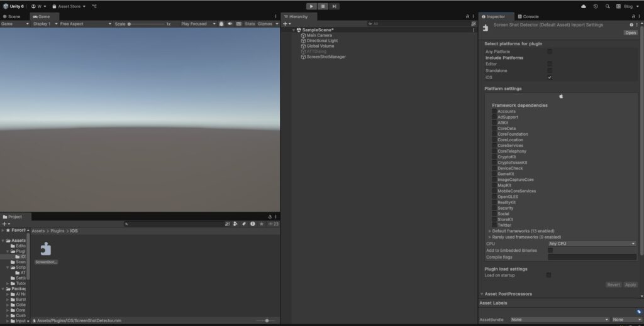Click the Apply button

[x=630, y=285]
